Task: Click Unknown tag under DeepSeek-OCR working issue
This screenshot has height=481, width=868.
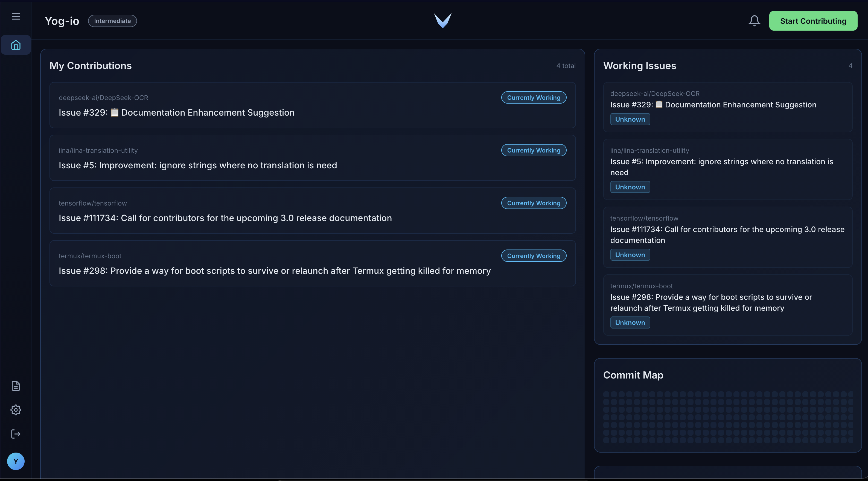Action: [630, 119]
